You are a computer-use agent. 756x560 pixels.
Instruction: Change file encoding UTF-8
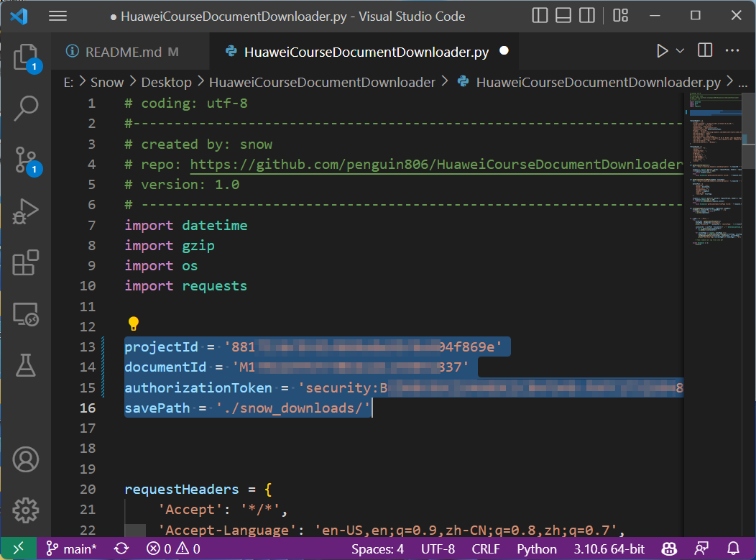tap(438, 549)
